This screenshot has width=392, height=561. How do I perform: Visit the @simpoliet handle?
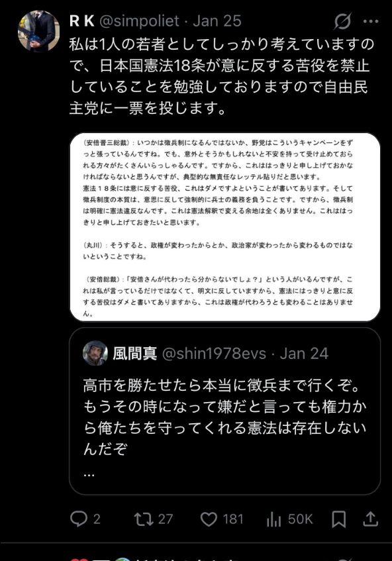139,21
